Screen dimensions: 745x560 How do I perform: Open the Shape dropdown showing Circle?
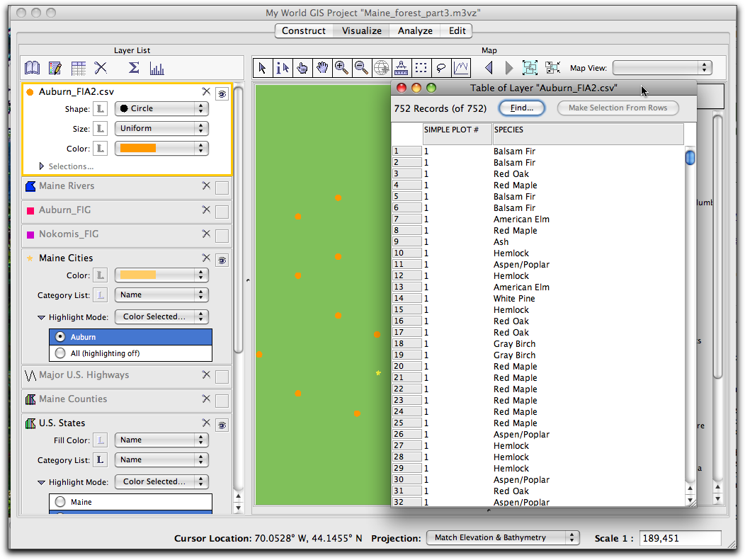click(161, 109)
